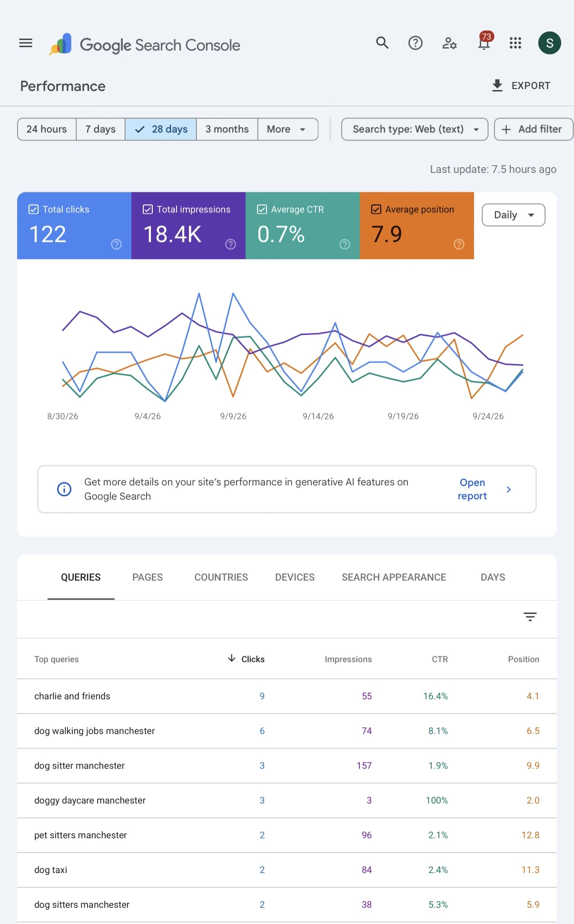Screen dimensions: 574x924
Task: Open the table filter rows icon
Action: pyautogui.click(x=530, y=617)
